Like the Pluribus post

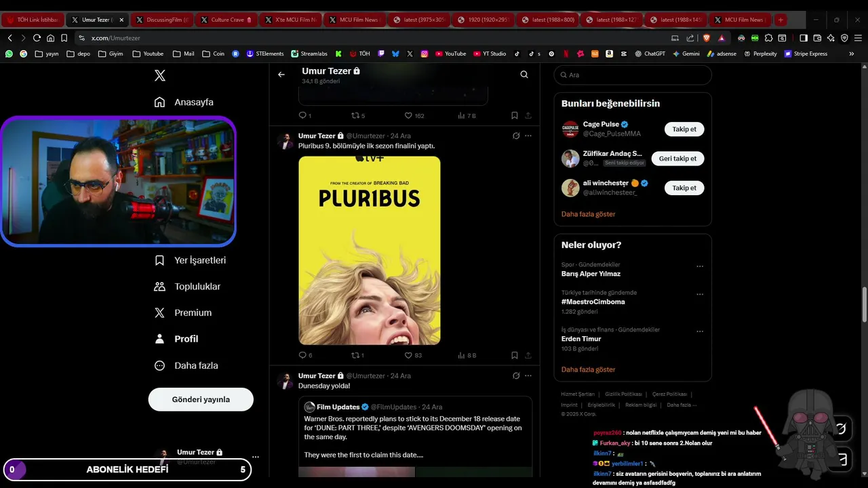pos(413,355)
